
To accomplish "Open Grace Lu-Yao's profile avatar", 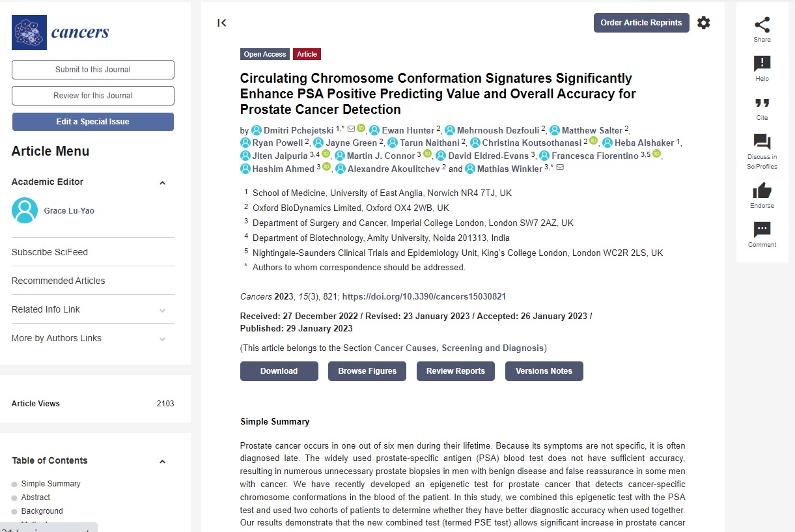I will pyautogui.click(x=25, y=210).
